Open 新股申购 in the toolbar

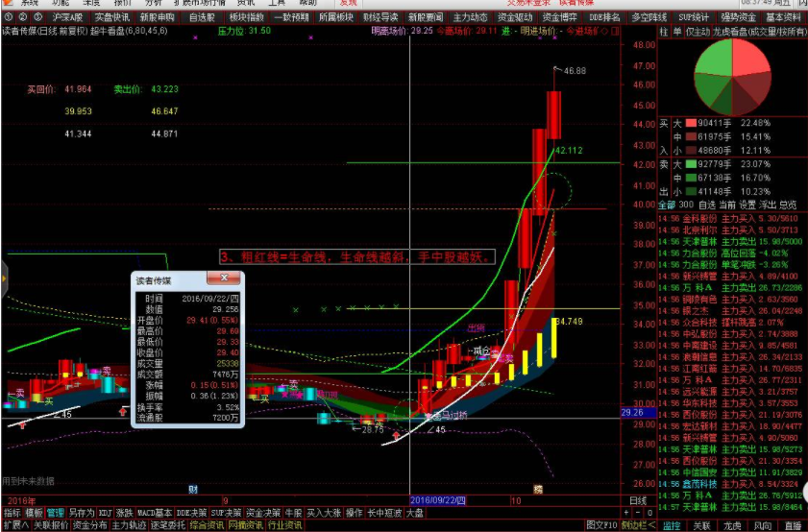(x=158, y=17)
